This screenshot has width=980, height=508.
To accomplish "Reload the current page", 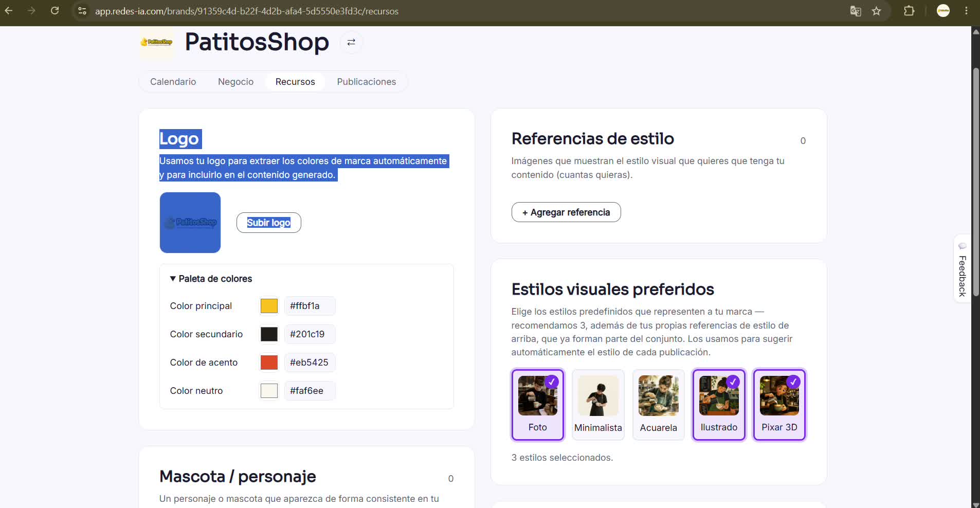I will click(55, 11).
